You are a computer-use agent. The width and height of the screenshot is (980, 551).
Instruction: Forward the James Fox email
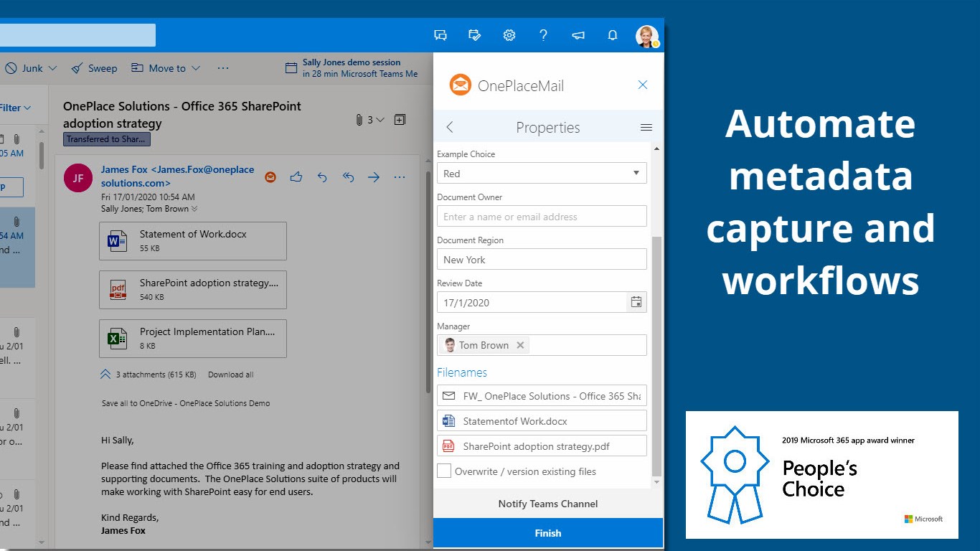[x=374, y=176]
